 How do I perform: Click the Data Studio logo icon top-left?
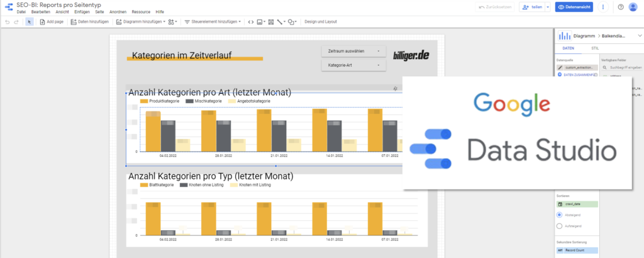[x=9, y=7]
